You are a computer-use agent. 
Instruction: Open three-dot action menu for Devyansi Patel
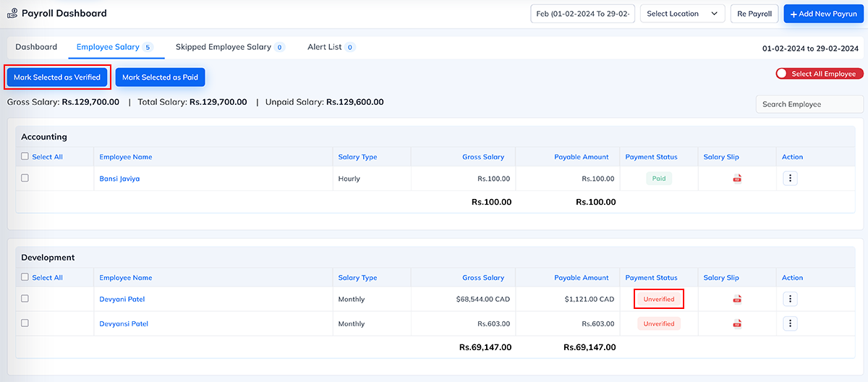tap(790, 324)
